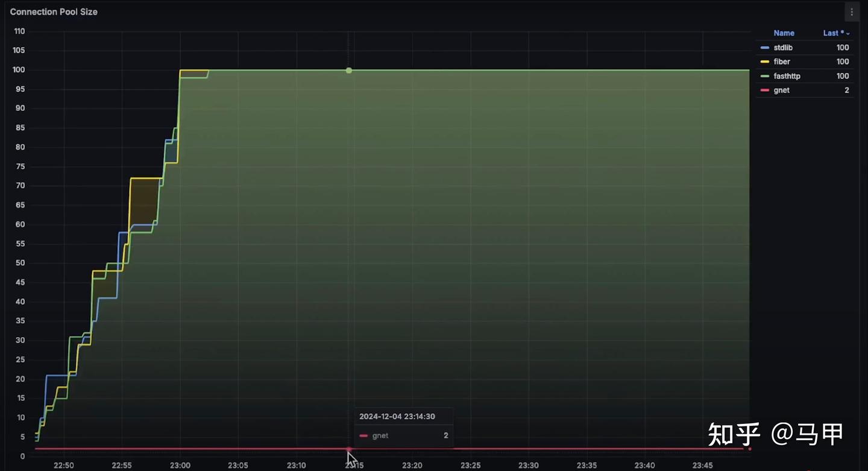
Task: Click fasthttp's Last value 100
Action: tap(842, 75)
